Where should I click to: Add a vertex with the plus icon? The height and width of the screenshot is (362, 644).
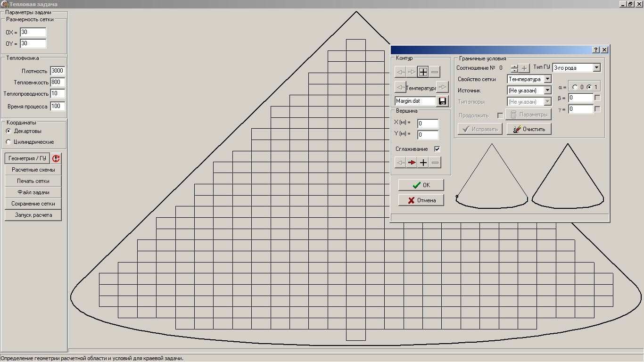423,163
